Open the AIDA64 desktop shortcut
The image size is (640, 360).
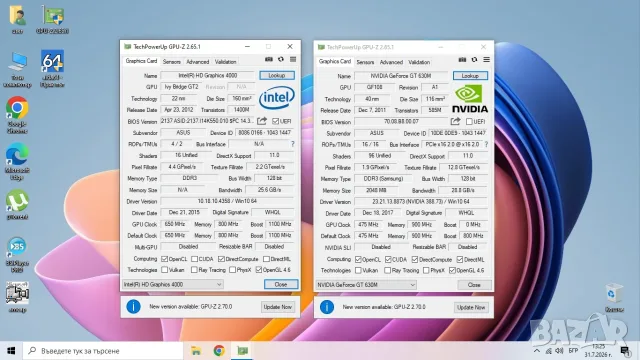click(52, 69)
